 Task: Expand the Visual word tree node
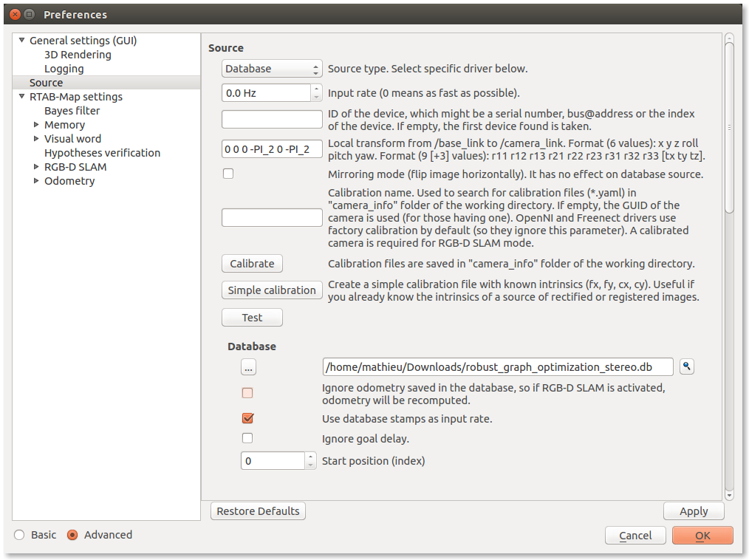(x=36, y=139)
